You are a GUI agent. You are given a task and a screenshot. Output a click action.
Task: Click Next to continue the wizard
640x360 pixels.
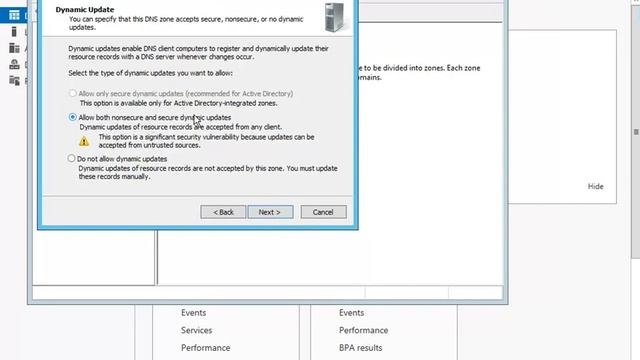[x=270, y=212]
